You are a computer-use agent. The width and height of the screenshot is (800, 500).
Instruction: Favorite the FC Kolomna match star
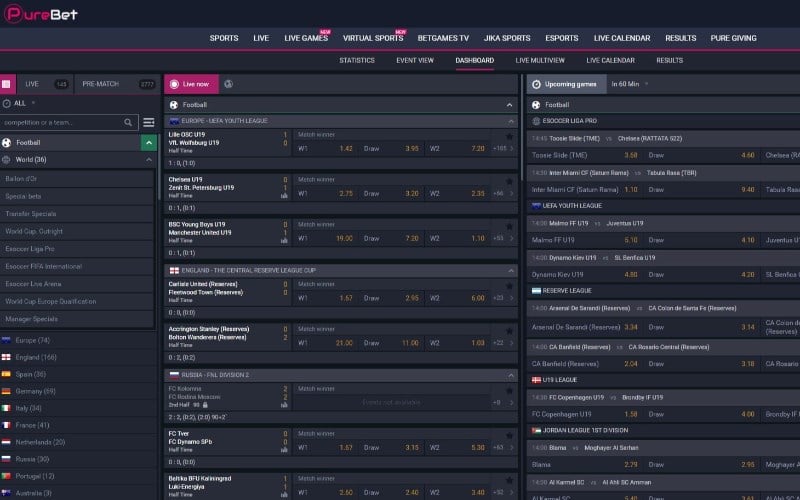509,390
